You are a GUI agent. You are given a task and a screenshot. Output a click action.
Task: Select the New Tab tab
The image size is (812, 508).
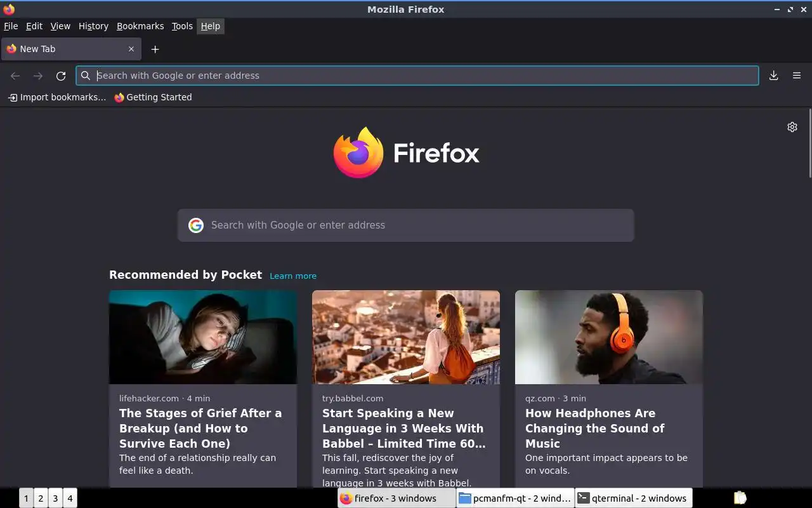[x=71, y=49]
